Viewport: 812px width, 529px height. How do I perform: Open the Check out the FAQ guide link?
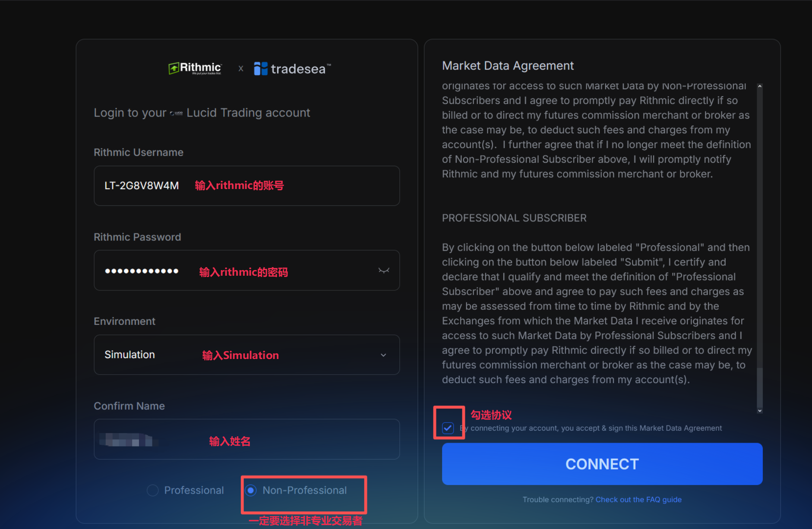pos(638,499)
